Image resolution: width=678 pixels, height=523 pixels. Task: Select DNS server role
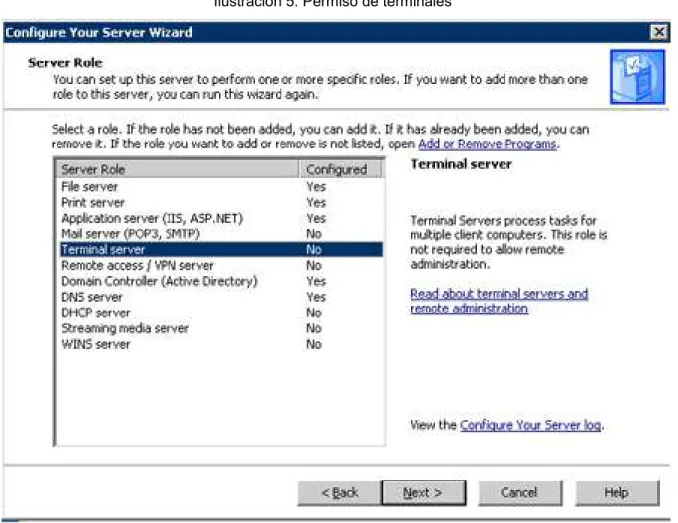click(x=221, y=297)
